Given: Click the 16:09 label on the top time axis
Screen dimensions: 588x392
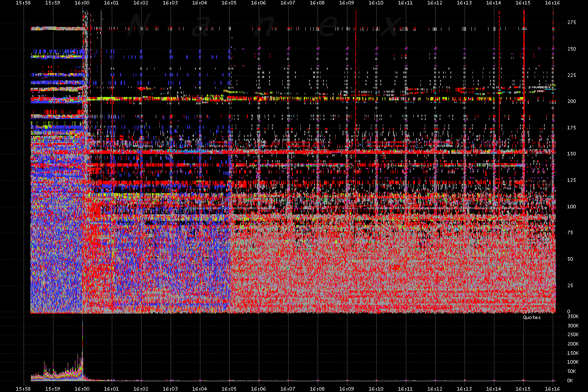Looking at the screenshot, I should click(x=346, y=3).
